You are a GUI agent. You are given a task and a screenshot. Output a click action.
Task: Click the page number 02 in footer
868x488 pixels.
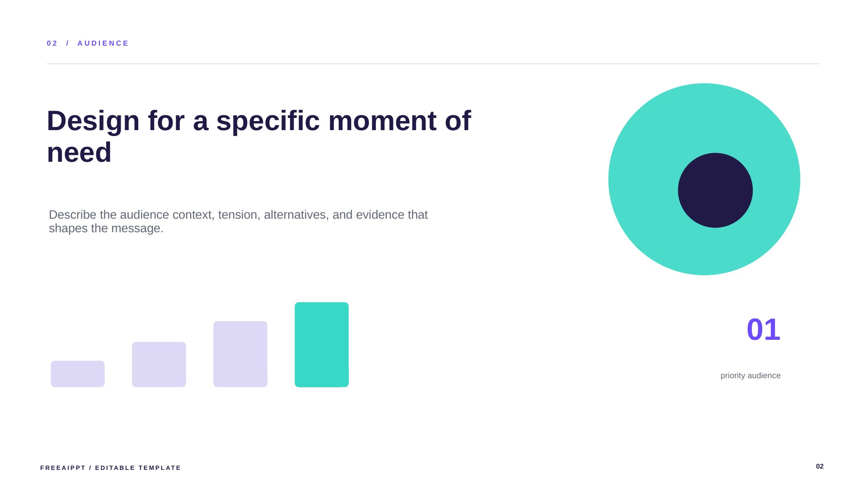click(x=820, y=466)
